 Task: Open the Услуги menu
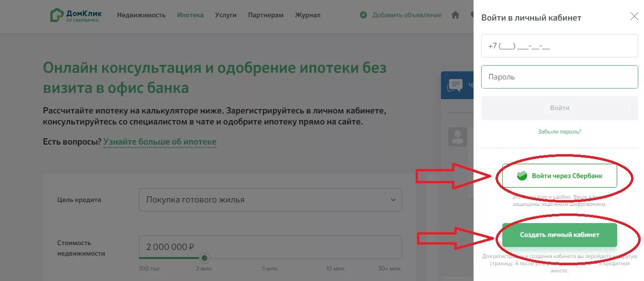click(x=226, y=15)
